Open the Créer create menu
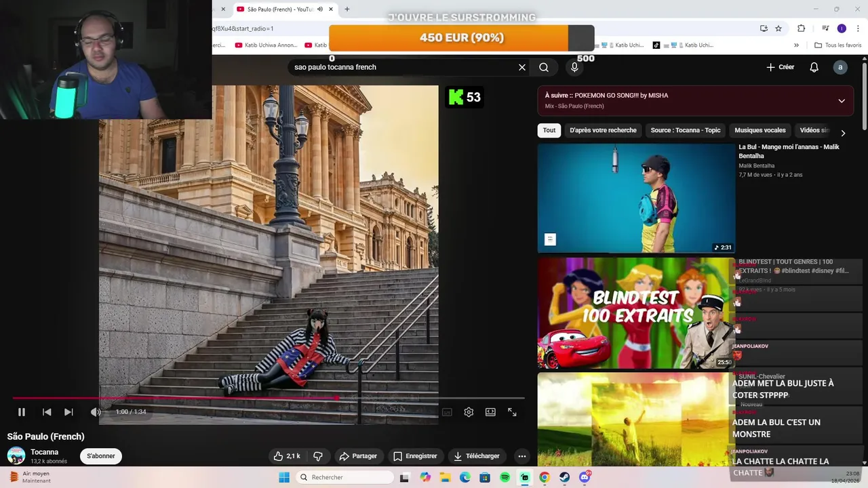Viewport: 868px width, 488px height. (781, 67)
